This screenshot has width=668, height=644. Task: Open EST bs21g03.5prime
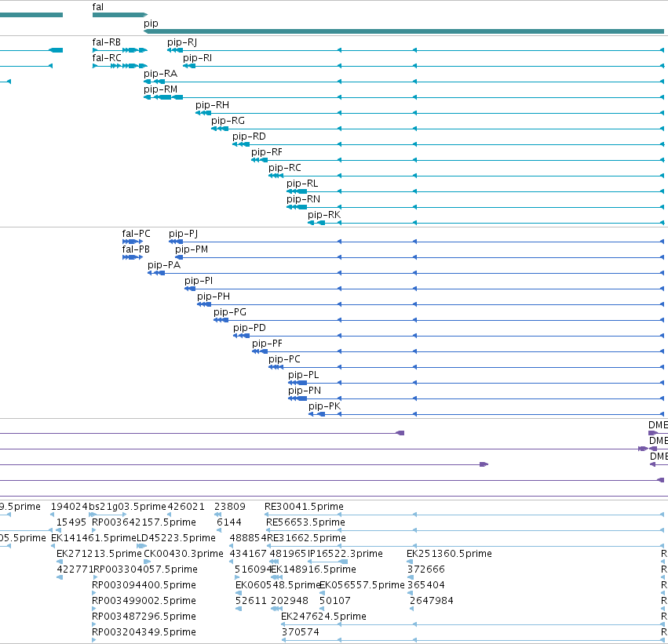127,507
